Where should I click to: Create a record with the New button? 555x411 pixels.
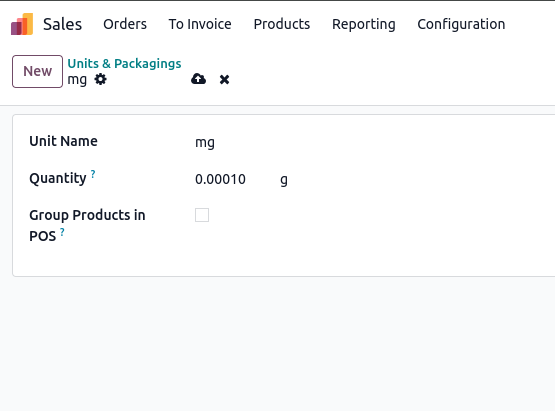click(x=38, y=71)
